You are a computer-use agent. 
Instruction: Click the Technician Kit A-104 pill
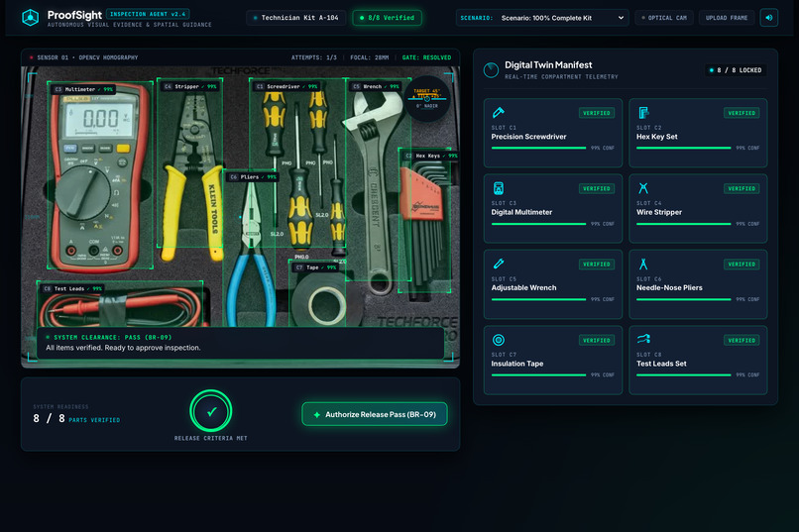point(295,18)
